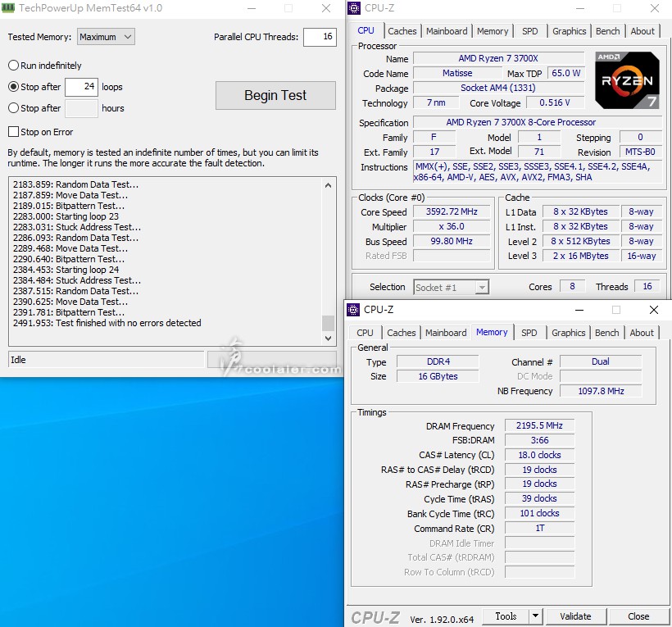
Task: Click the processor Name field value
Action: tap(498, 58)
